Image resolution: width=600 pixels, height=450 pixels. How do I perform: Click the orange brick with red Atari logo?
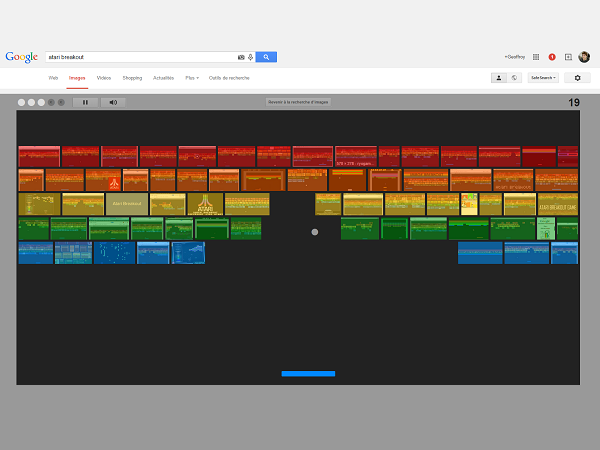pyautogui.click(x=103, y=180)
